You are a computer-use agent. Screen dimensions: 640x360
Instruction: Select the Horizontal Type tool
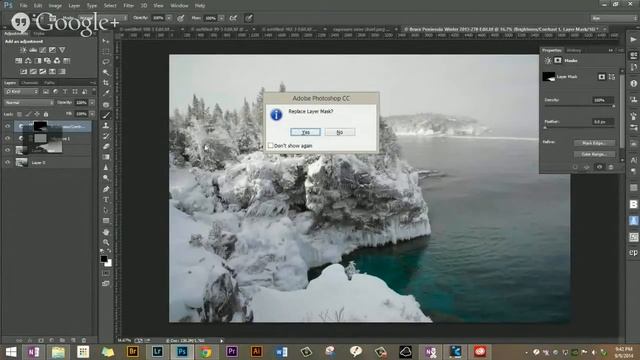(x=106, y=200)
